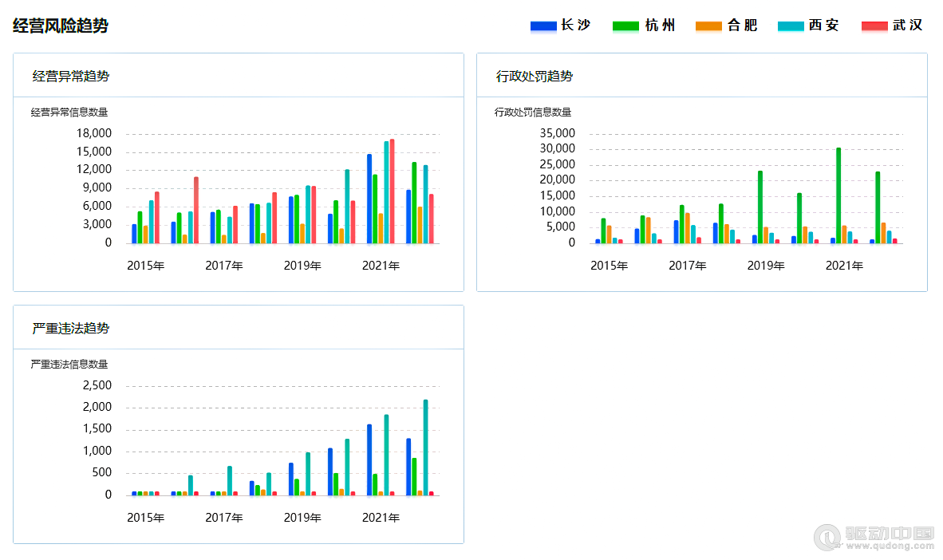Click 2019年 label in 严重违法 chart
Image resolution: width=943 pixels, height=560 pixels.
[x=302, y=518]
